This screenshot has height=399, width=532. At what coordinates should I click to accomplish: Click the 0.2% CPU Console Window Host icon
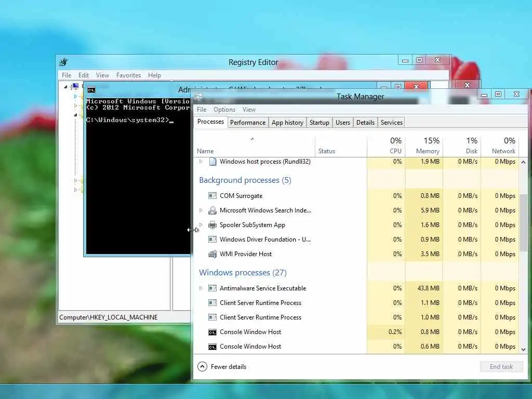[x=212, y=332]
